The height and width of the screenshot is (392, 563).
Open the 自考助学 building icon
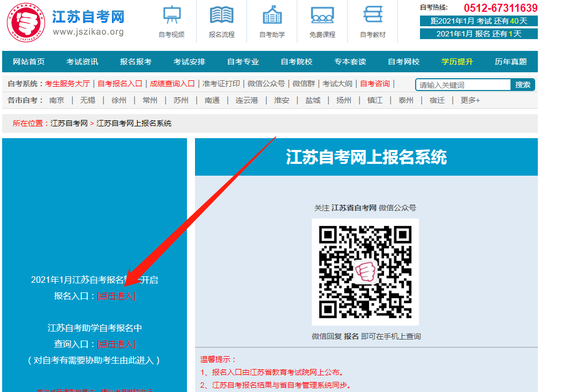point(272,15)
